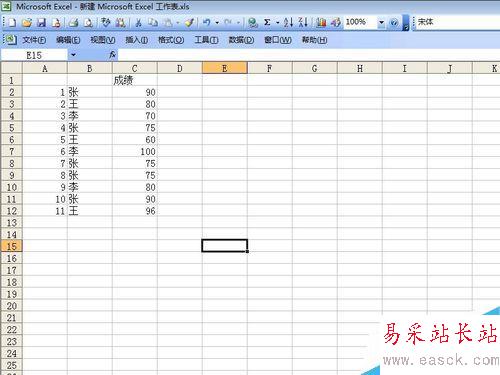Launch the Chart Wizard icon
This screenshot has width=500, height=375.
coord(321,23)
